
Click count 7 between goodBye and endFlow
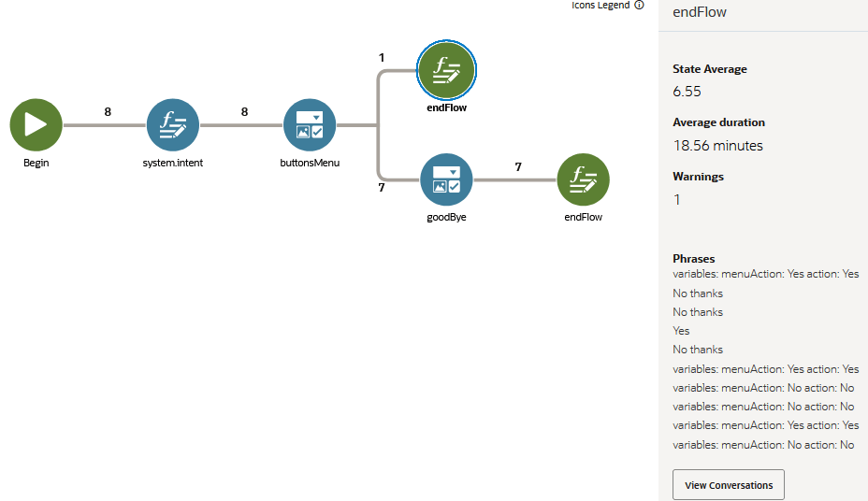pyautogui.click(x=518, y=167)
